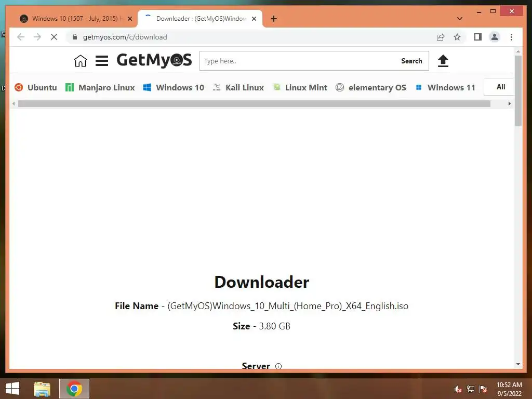Bookmark this page star
This screenshot has width=532, height=399.
457,37
